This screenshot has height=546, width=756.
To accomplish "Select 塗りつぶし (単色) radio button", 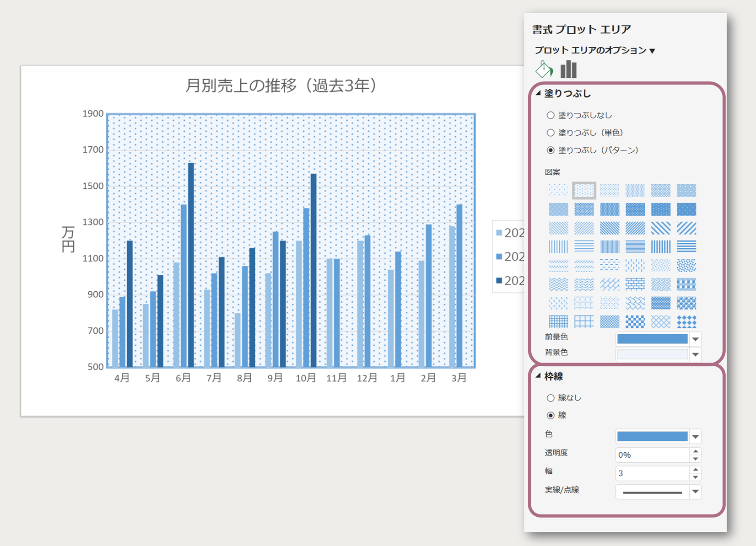I will pyautogui.click(x=551, y=133).
